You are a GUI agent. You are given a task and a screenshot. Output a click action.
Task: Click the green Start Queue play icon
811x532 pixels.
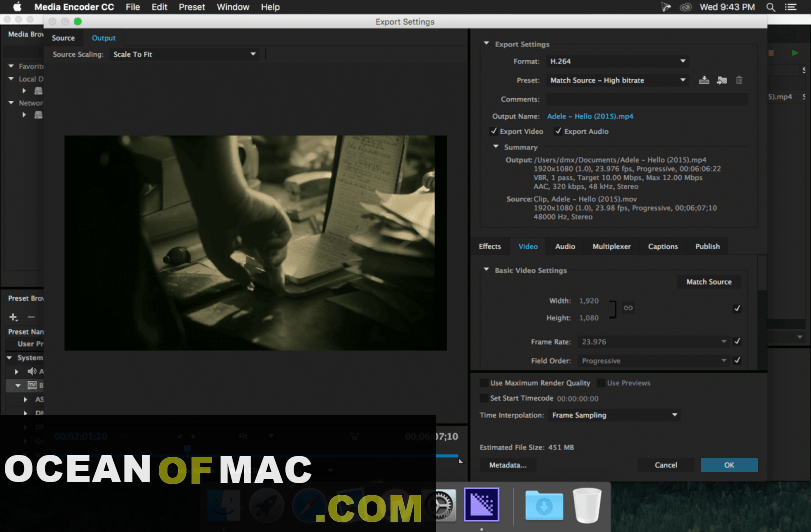pos(796,53)
